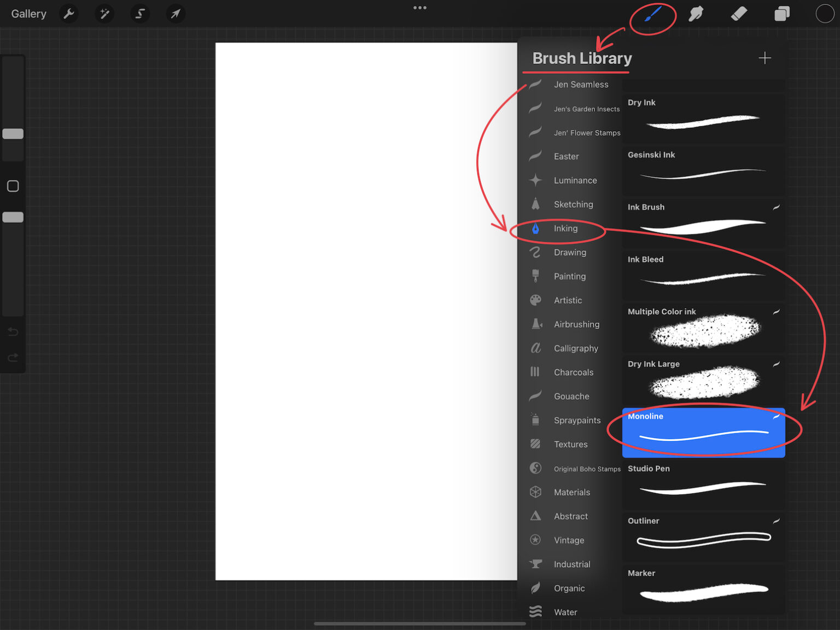Image resolution: width=840 pixels, height=630 pixels.
Task: Return to the Gallery
Action: [28, 14]
